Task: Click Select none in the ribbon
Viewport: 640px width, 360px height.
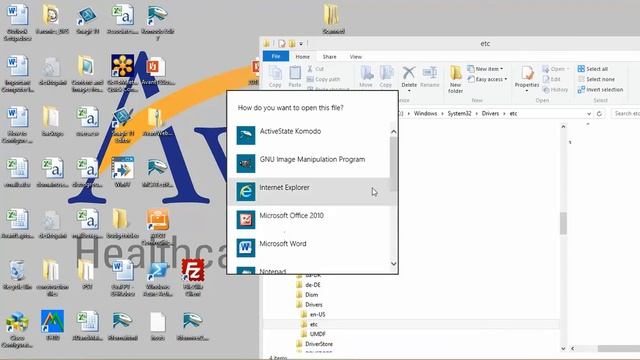Action: tap(596, 79)
